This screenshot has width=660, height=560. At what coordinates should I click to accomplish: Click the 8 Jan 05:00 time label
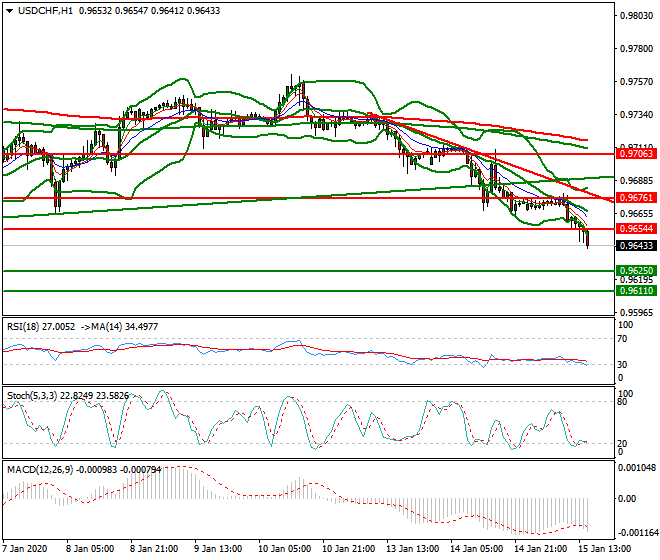coord(90,549)
